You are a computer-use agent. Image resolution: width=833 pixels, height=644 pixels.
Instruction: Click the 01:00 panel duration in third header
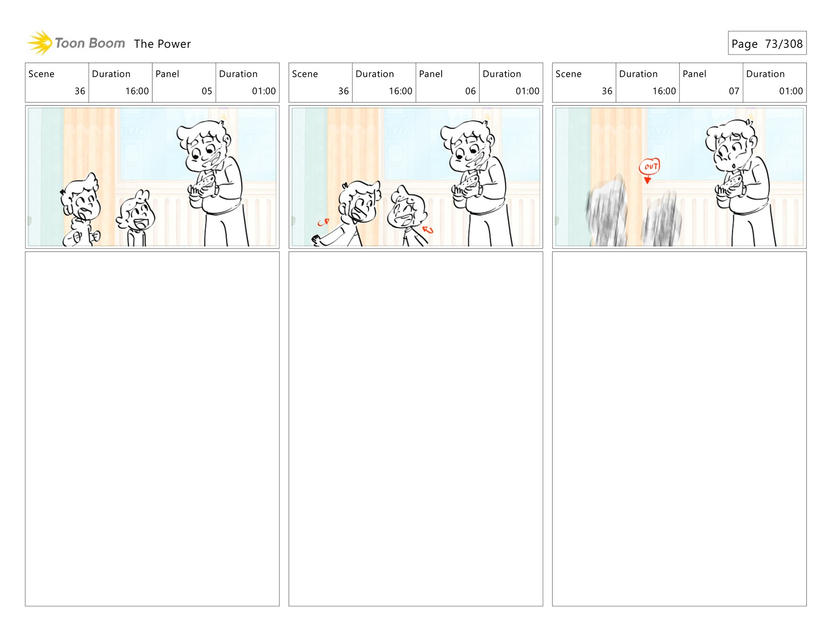point(791,91)
